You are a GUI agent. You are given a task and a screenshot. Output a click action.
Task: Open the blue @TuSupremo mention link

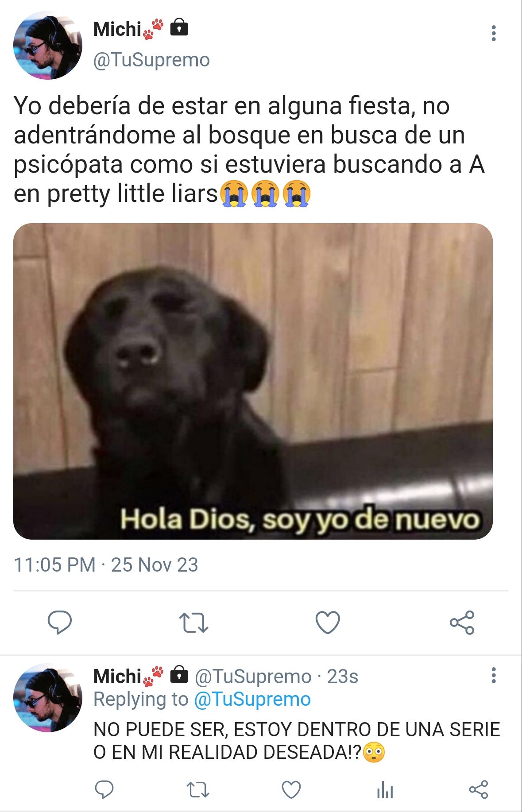(252, 700)
